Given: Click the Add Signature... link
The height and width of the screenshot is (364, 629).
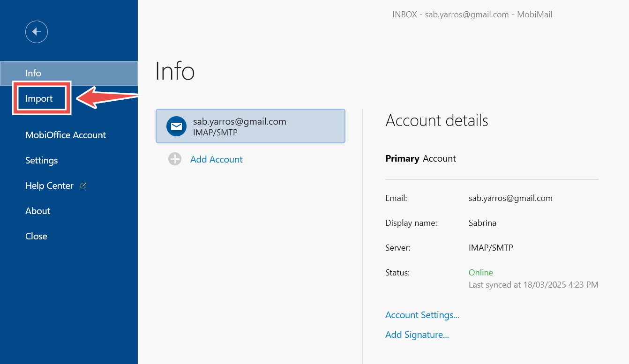Looking at the screenshot, I should pos(417,334).
